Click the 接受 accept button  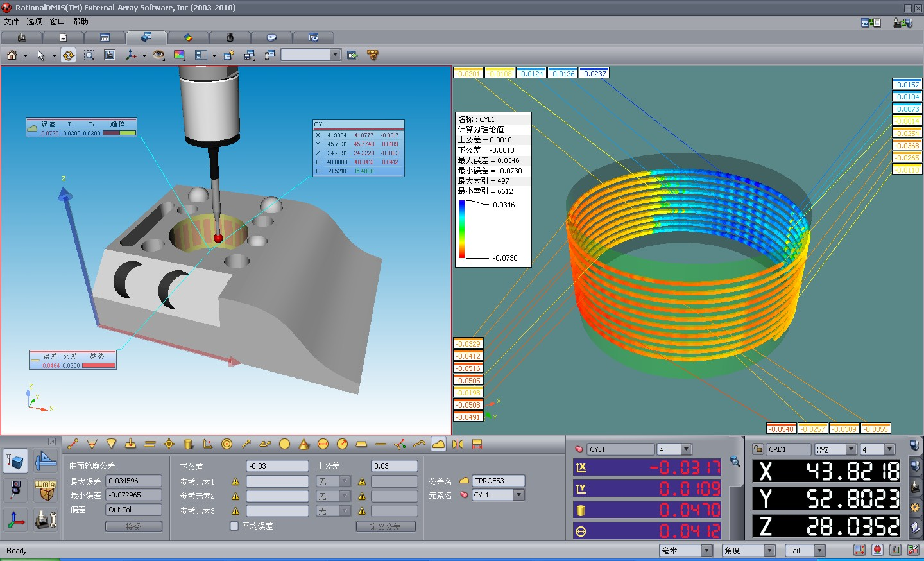pyautogui.click(x=133, y=526)
